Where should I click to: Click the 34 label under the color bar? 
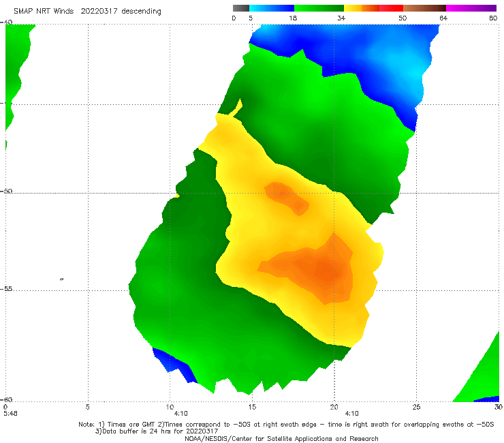pos(341,18)
